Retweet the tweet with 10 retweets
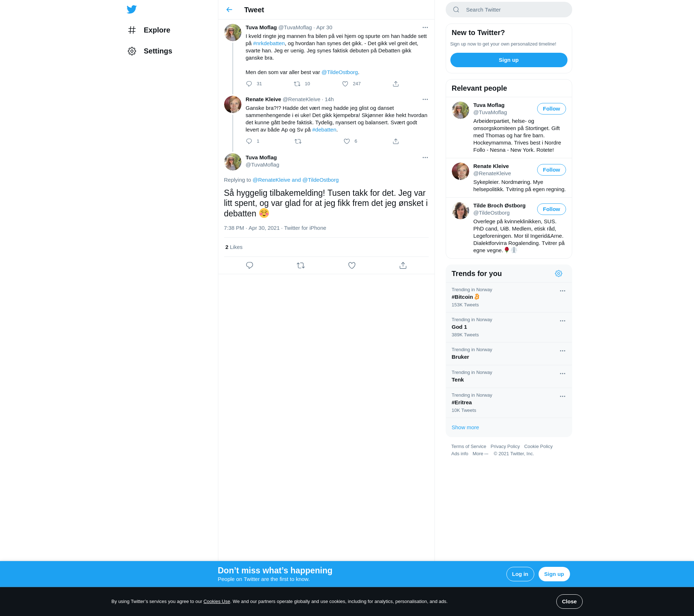 (x=297, y=84)
